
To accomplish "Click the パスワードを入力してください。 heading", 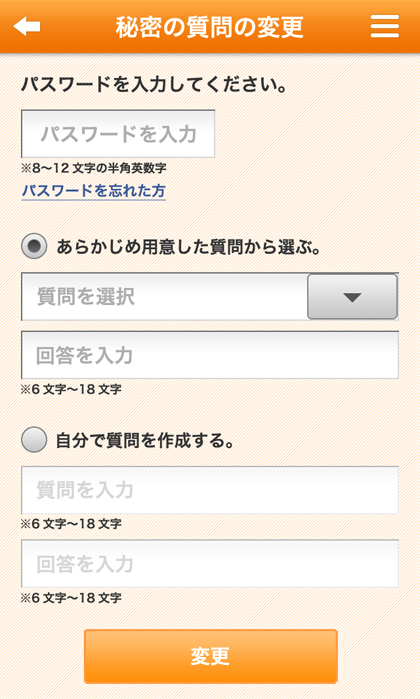I will 154,84.
